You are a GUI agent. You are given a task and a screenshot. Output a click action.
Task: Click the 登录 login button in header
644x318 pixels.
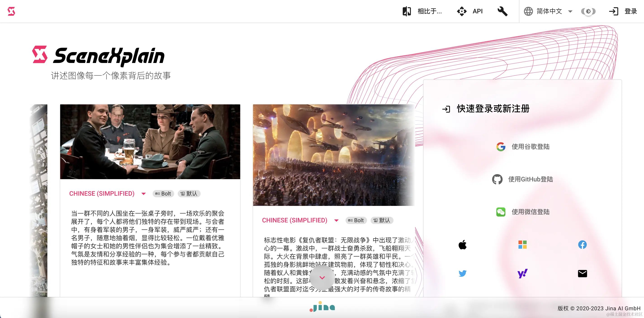(x=623, y=11)
